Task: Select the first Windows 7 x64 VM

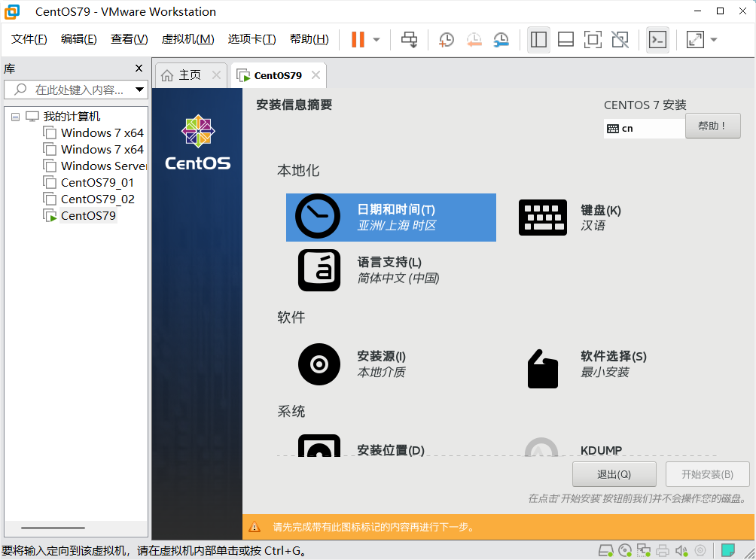Action: (102, 133)
